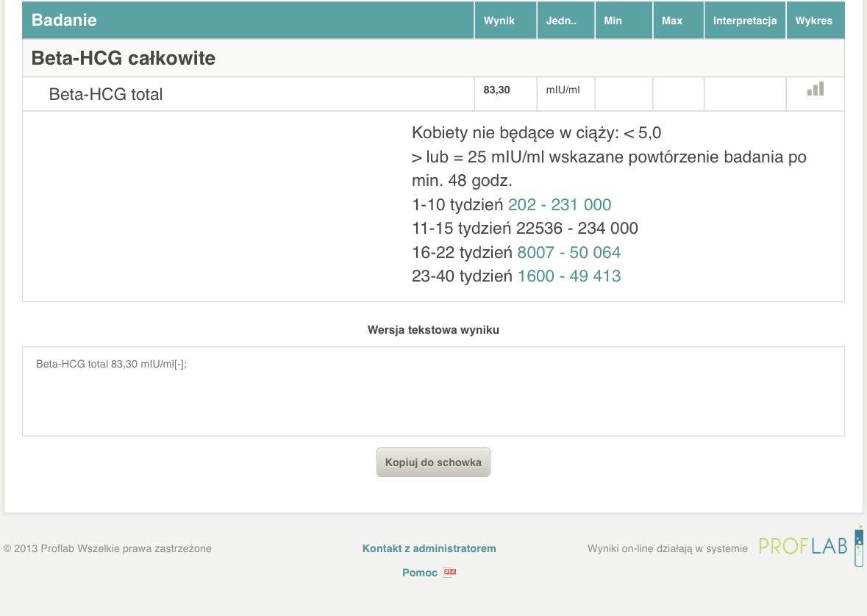Open the Kontakt z administratorem link

point(429,548)
